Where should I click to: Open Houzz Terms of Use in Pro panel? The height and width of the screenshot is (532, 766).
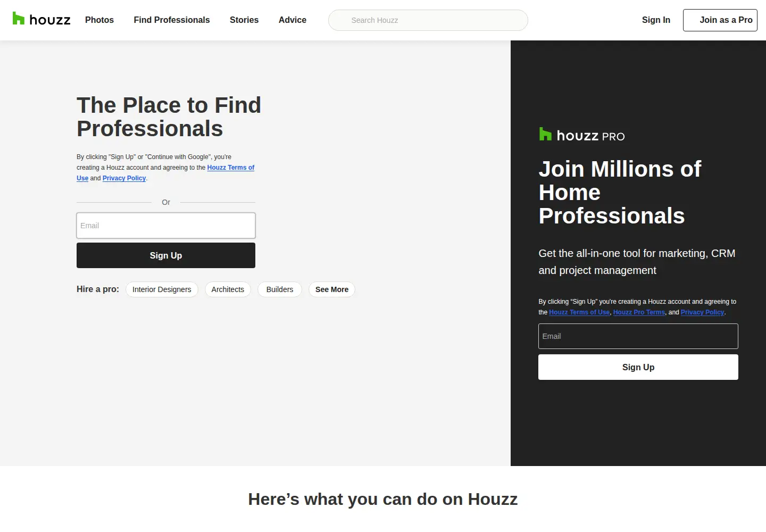pos(579,312)
